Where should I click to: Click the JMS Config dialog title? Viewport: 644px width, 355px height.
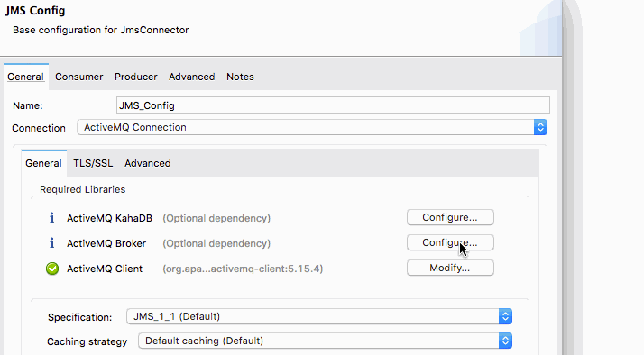coord(35,11)
